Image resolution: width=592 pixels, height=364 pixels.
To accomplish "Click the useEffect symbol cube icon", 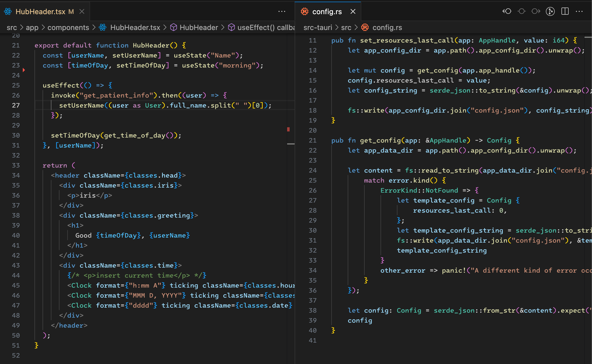I will (231, 27).
